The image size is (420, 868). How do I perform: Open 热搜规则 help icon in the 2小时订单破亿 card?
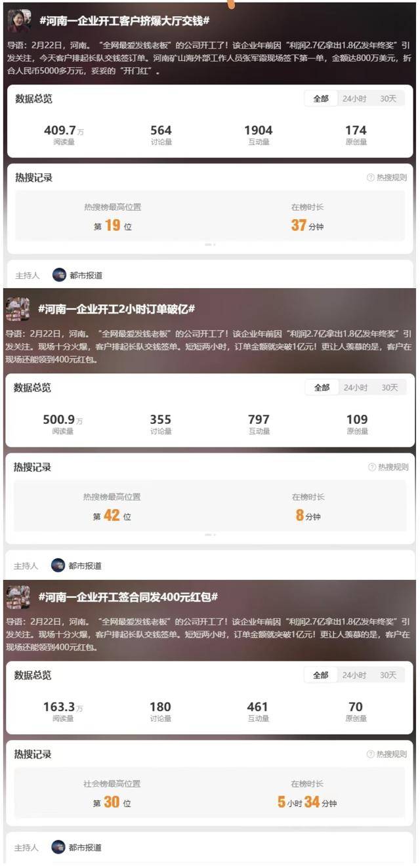pos(372,467)
